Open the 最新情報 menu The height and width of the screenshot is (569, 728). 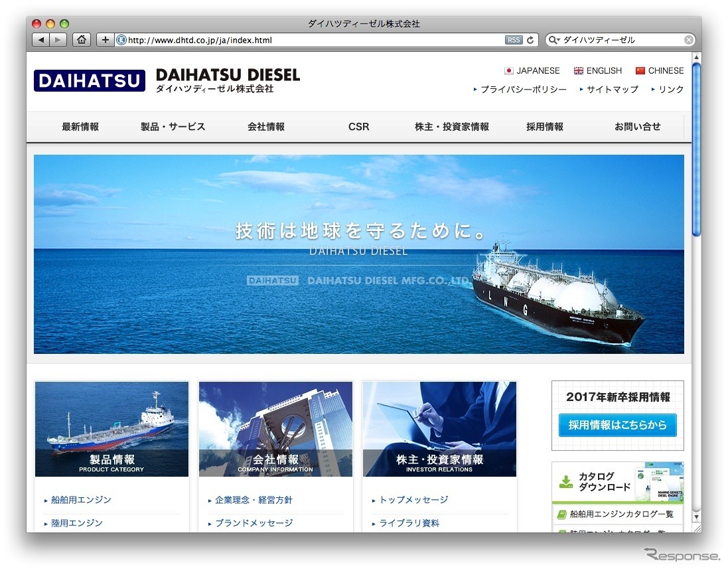click(80, 127)
